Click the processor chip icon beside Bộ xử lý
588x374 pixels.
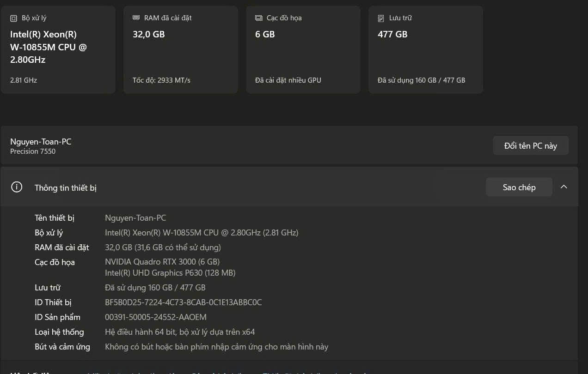[13, 18]
